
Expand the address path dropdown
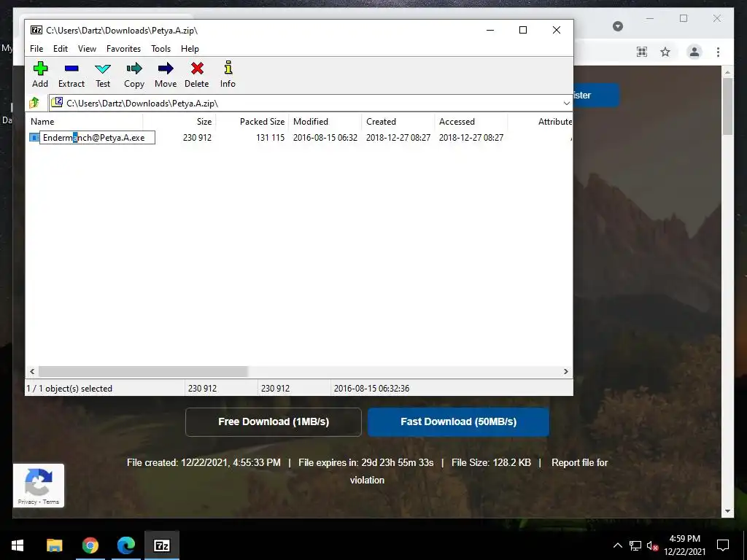pyautogui.click(x=566, y=103)
